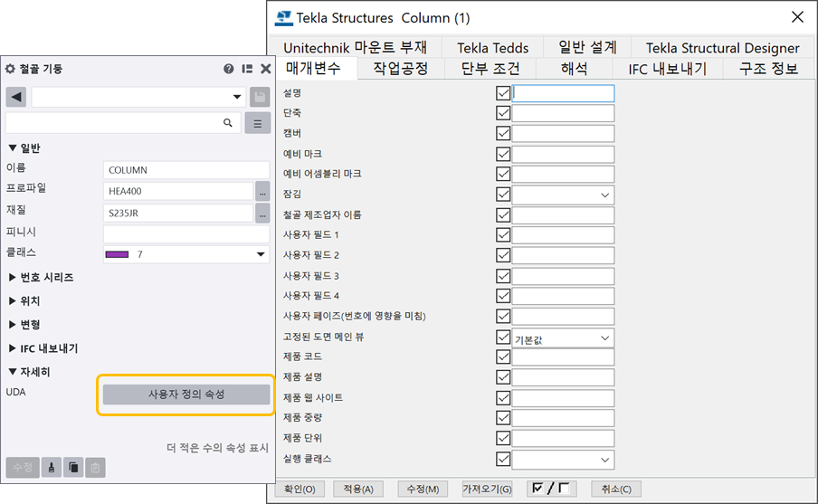The image size is (818, 504).
Task: Click the panel settings gear icon
Action: click(x=10, y=69)
